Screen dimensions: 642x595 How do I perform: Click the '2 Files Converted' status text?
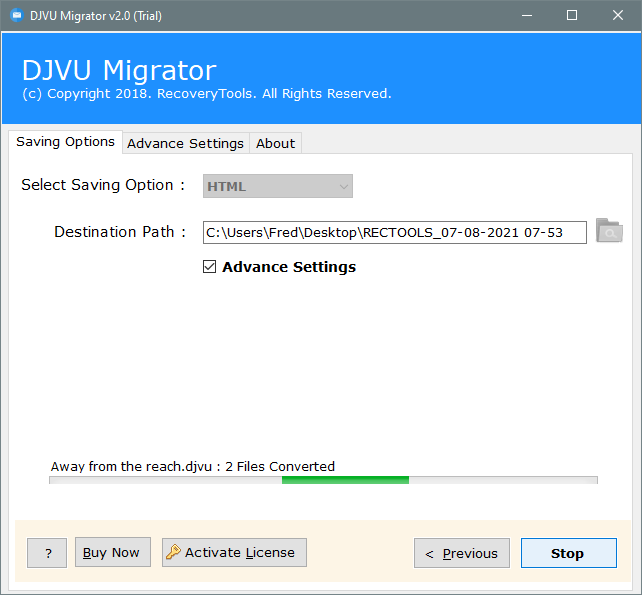(x=280, y=466)
